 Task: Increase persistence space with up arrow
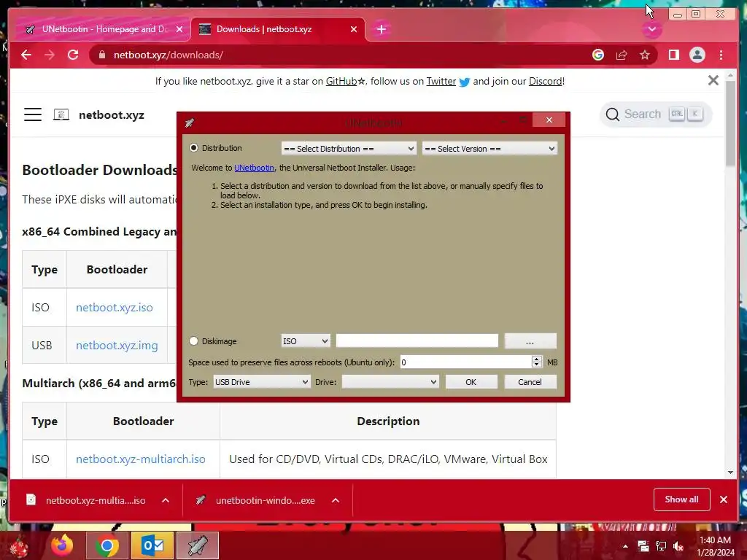tap(536, 359)
